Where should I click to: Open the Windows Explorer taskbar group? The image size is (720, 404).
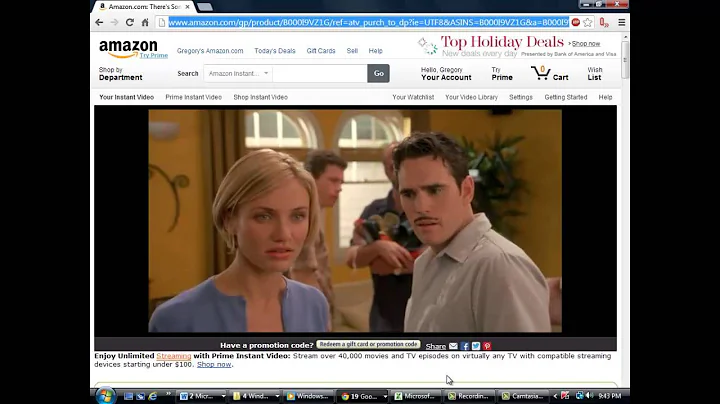255,396
